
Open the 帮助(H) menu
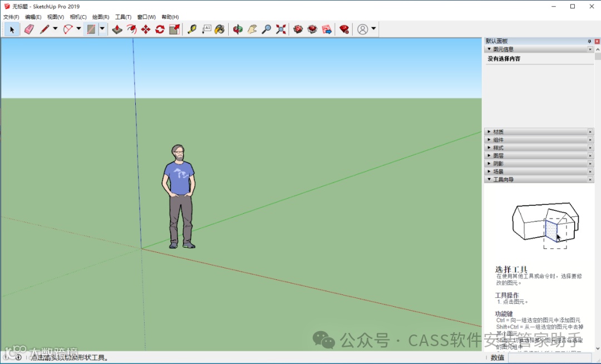[170, 17]
